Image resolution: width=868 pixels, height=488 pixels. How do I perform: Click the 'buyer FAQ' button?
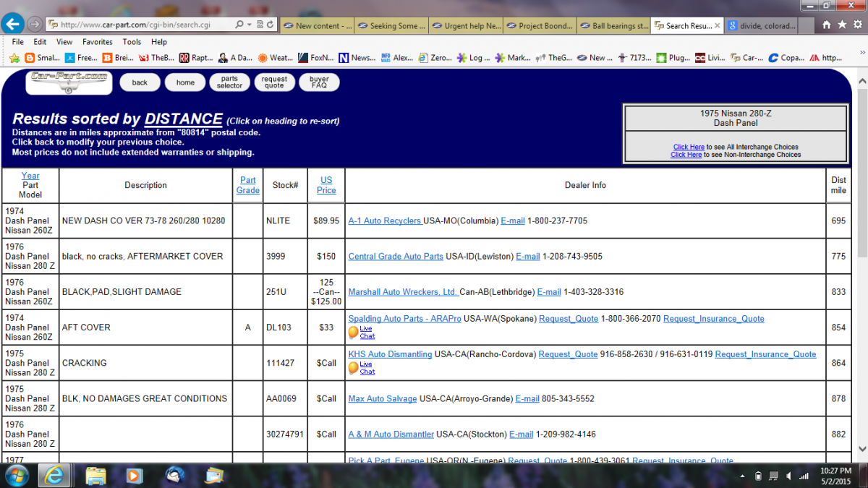coord(319,82)
